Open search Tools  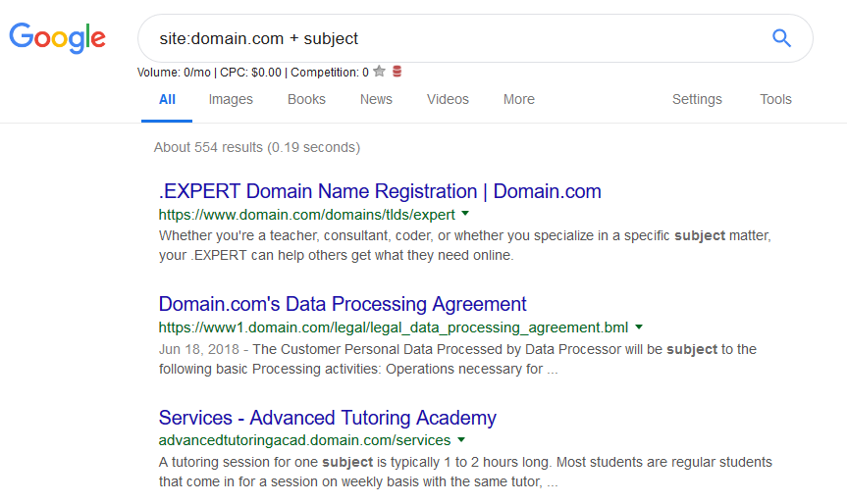pos(775,99)
